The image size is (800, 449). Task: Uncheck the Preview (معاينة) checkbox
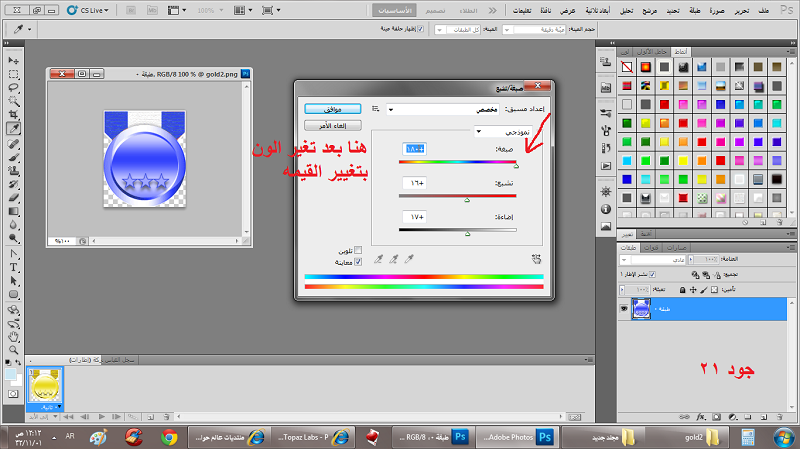point(357,261)
